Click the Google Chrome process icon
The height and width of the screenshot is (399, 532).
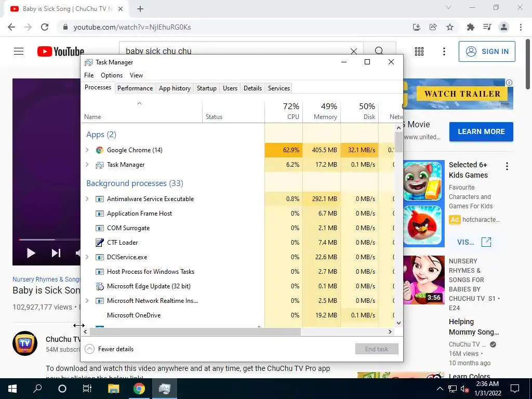[99, 150]
